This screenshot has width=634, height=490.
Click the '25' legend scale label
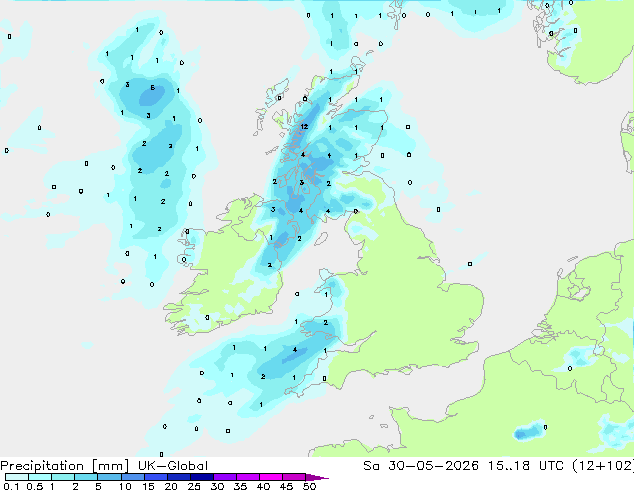194,486
